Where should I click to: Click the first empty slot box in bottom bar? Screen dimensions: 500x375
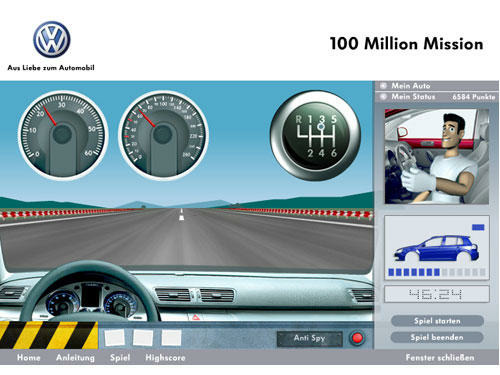click(114, 338)
